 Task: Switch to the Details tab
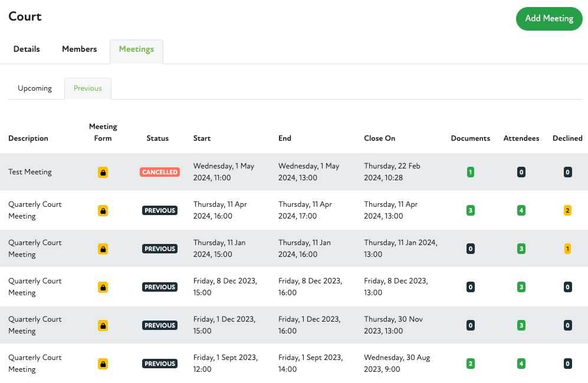click(x=27, y=49)
